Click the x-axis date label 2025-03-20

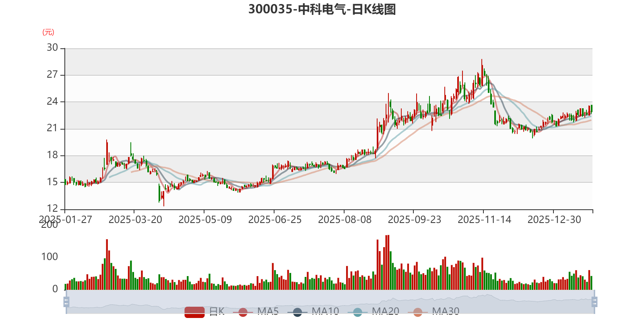(135, 219)
